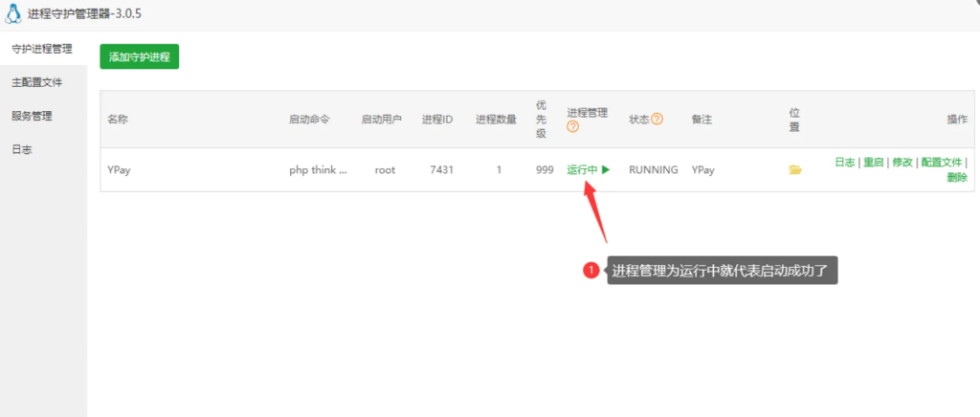Screen dimensions: 980x417
Task: Click the green play arrow for YPay
Action: (606, 169)
